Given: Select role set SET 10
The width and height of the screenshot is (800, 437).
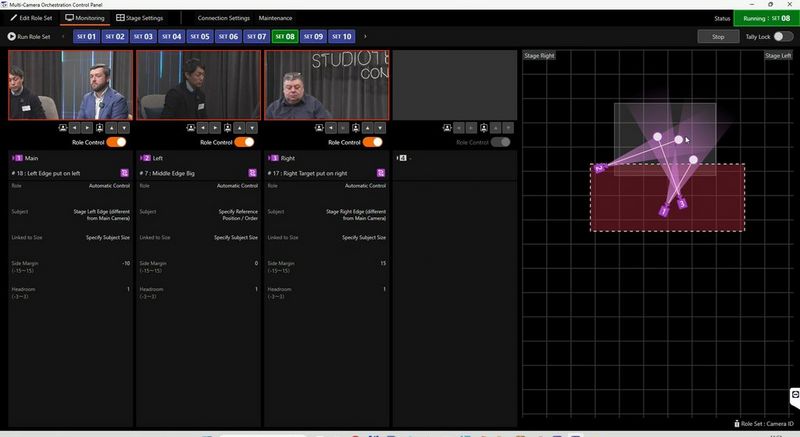Looking at the screenshot, I should pos(341,37).
